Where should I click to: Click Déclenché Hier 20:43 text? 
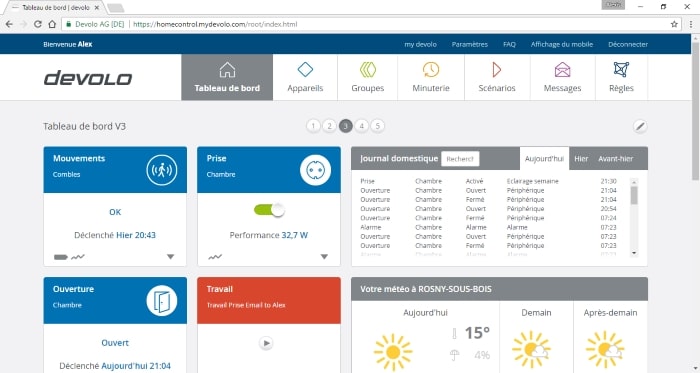click(x=115, y=235)
